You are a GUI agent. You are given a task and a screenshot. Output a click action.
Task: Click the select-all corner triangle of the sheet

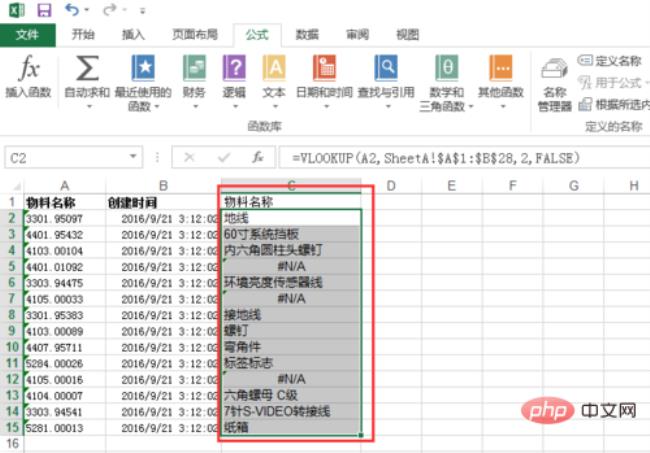[17, 186]
